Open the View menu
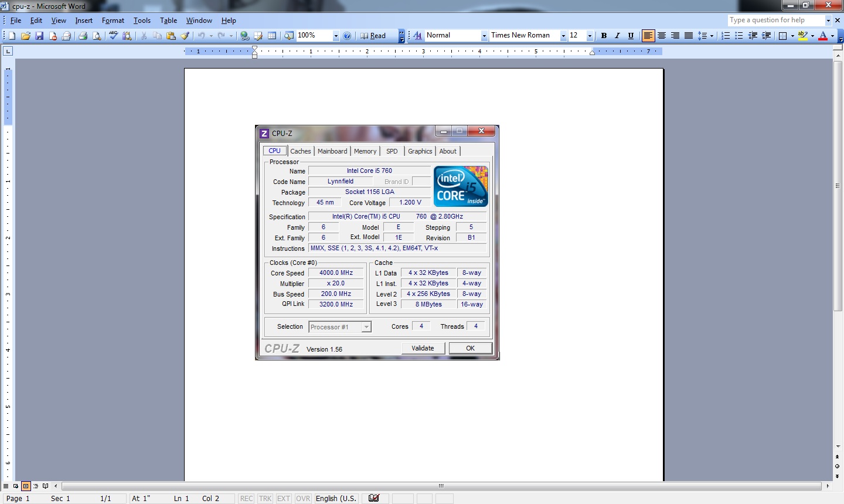 (59, 21)
